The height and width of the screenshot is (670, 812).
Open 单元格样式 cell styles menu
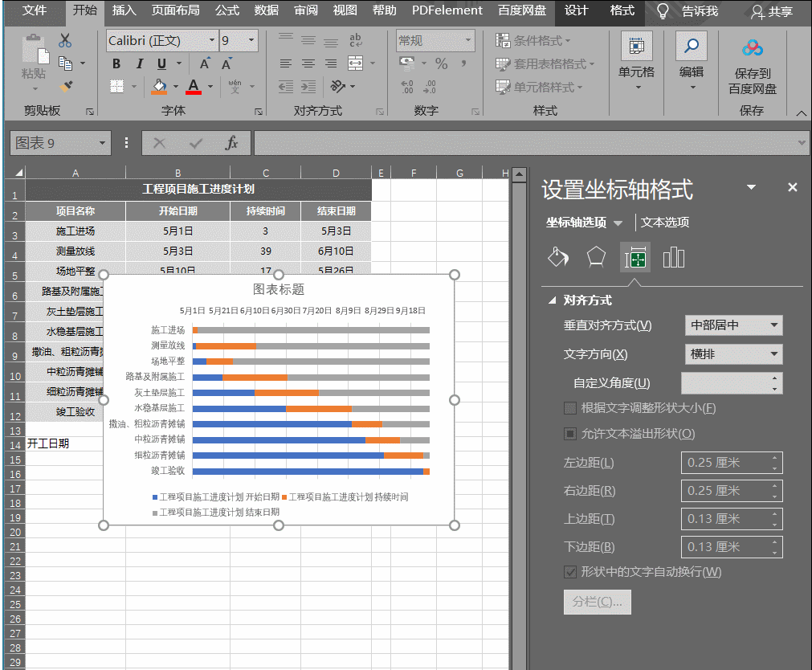539,87
